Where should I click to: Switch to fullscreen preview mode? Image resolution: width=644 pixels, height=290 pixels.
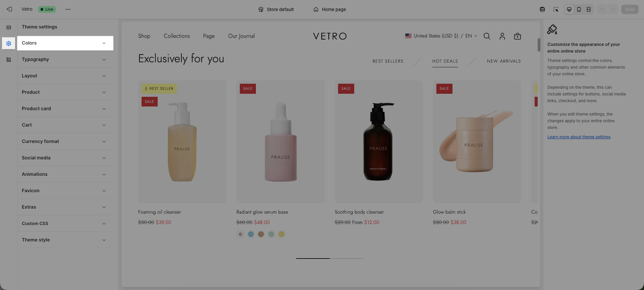tap(589, 9)
